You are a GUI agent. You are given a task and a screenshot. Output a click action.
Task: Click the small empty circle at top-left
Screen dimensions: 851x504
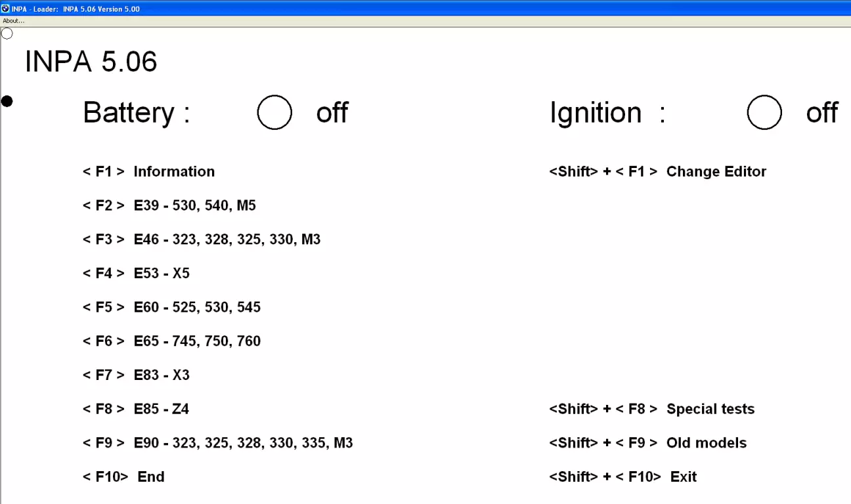(x=7, y=33)
